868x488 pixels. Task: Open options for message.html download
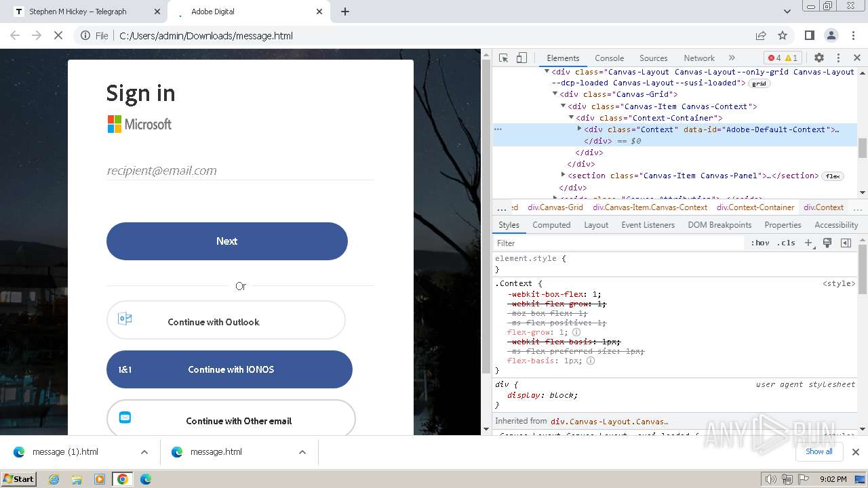pos(302,452)
